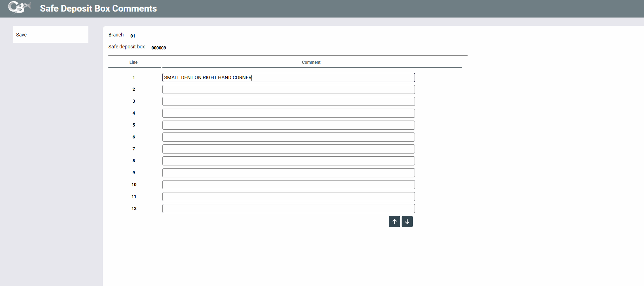
Task: Select the comment input for line 9
Action: click(x=288, y=173)
